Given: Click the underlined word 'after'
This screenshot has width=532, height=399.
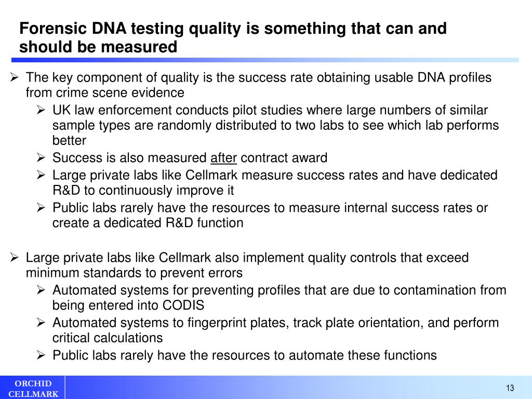Looking at the screenshot, I should [223, 158].
